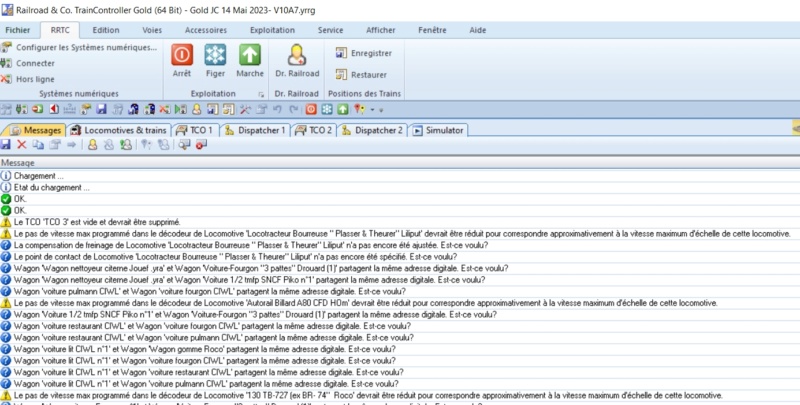This screenshot has width=800, height=405.
Task: Click the crossed tools icon in quick access toolbar
Action: click(x=245, y=109)
